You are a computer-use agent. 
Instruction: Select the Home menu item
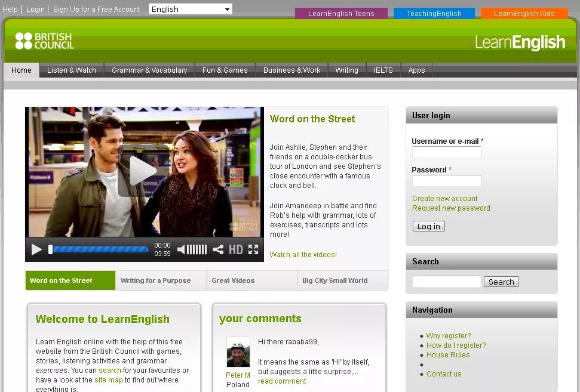(x=22, y=70)
